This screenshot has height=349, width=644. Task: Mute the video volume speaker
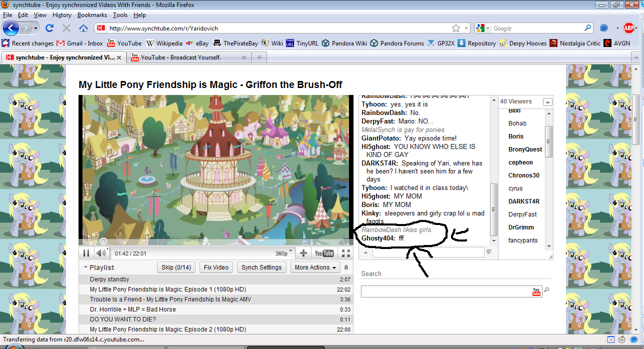point(100,253)
